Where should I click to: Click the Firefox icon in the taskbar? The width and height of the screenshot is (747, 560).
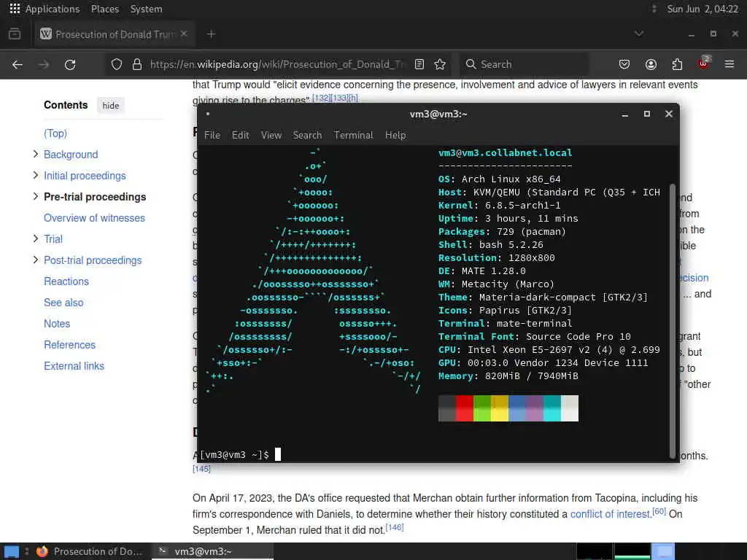click(x=42, y=551)
